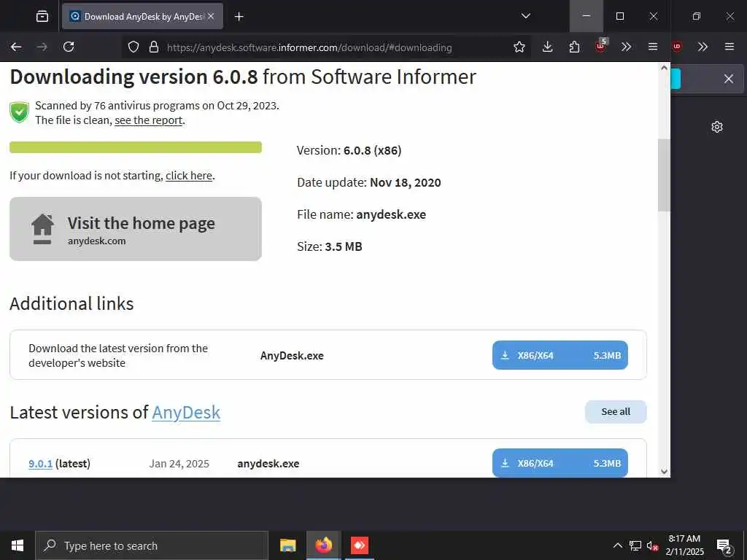Click the Type here to search box

[152, 545]
